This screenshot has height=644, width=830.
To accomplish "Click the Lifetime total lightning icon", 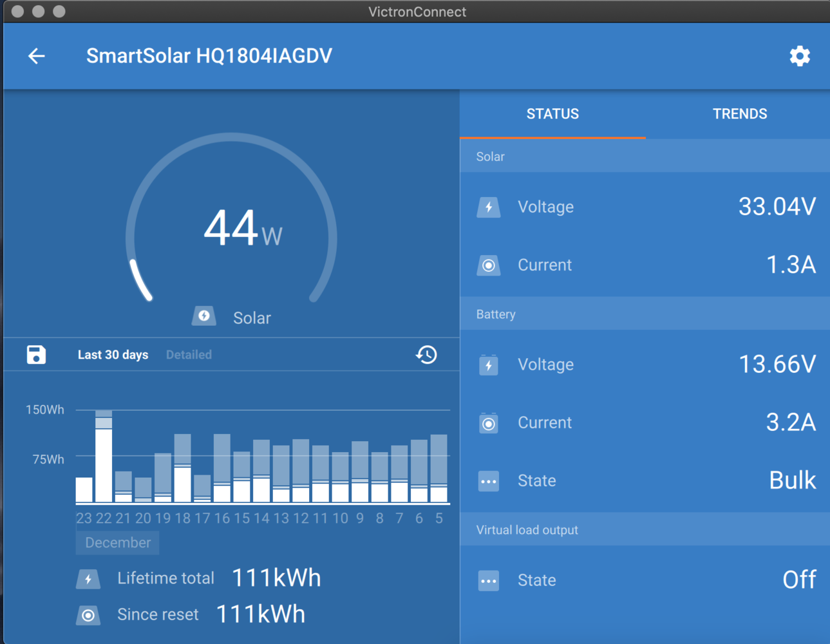I will tap(88, 579).
